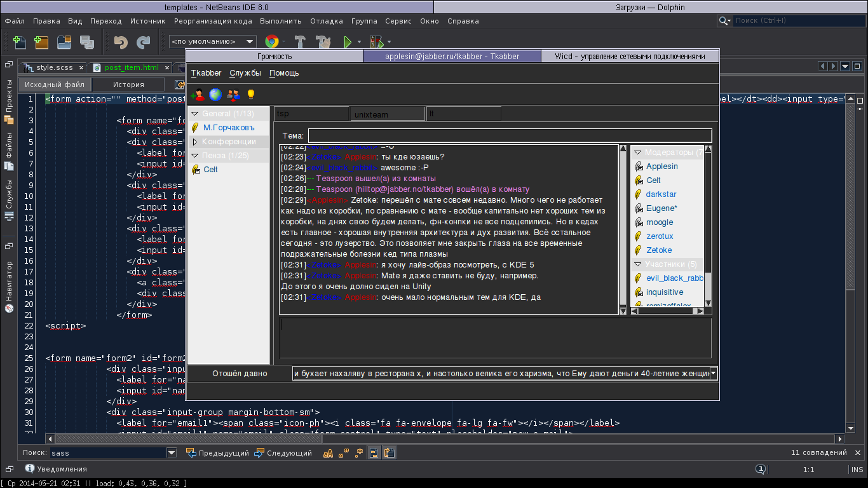Toggle regular expression search option
Screen dimensions: 868x488
pos(359,453)
